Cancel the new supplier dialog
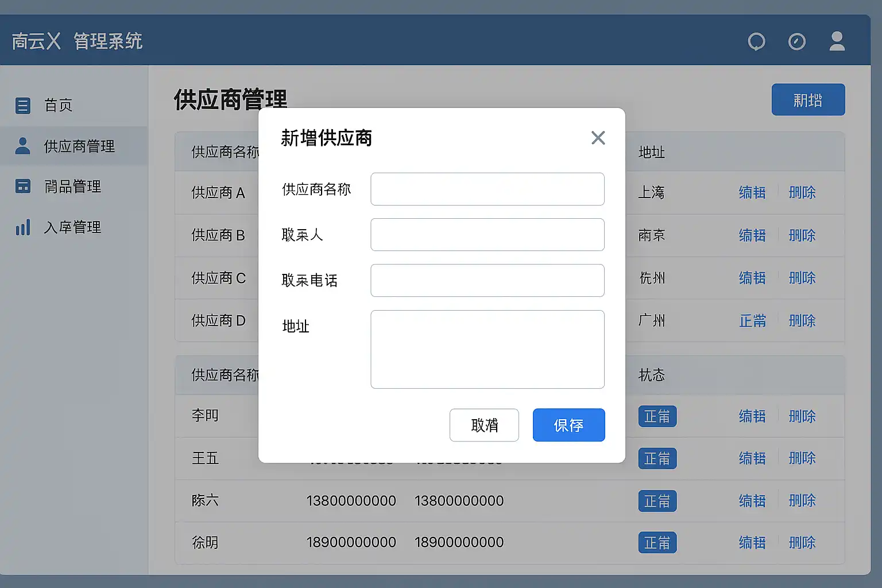The height and width of the screenshot is (588, 882). pos(484,425)
